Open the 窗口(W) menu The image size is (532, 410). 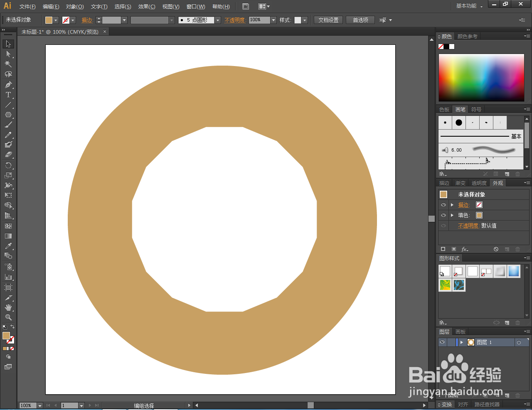click(x=196, y=7)
